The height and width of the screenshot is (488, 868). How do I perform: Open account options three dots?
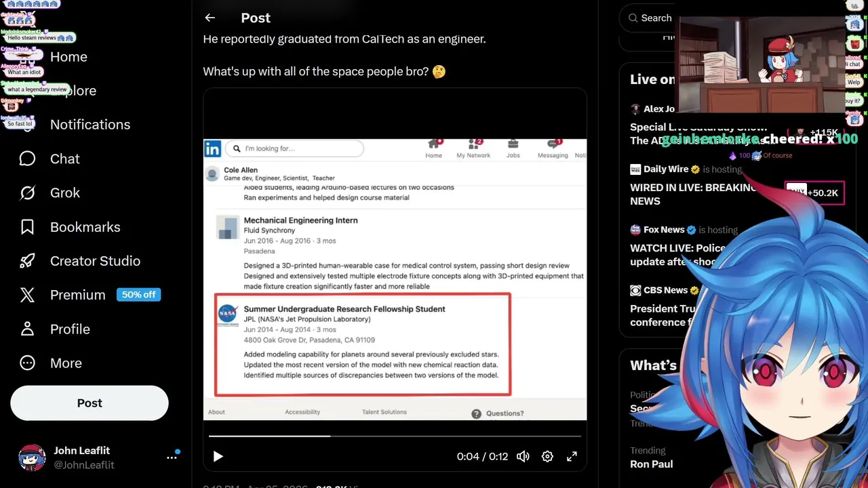pos(172,457)
